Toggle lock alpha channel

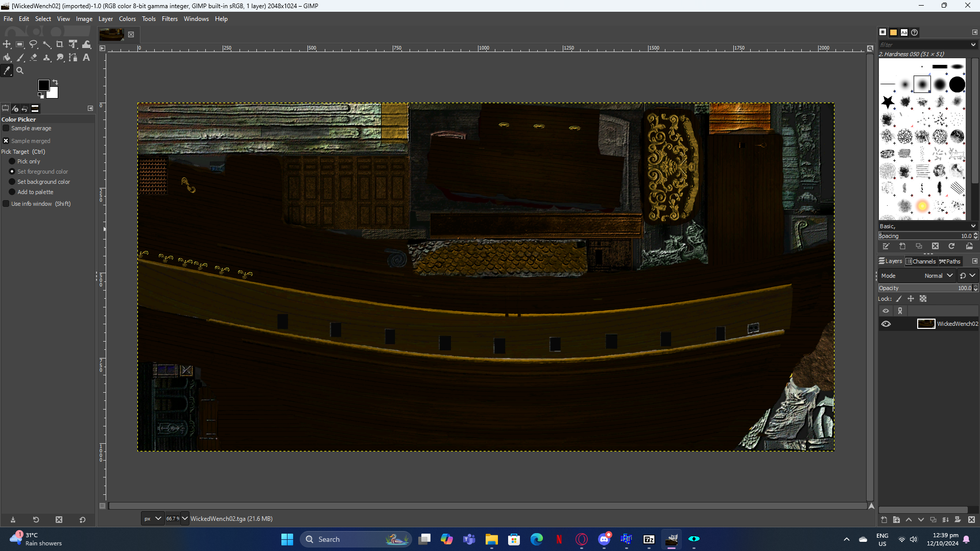923,299
